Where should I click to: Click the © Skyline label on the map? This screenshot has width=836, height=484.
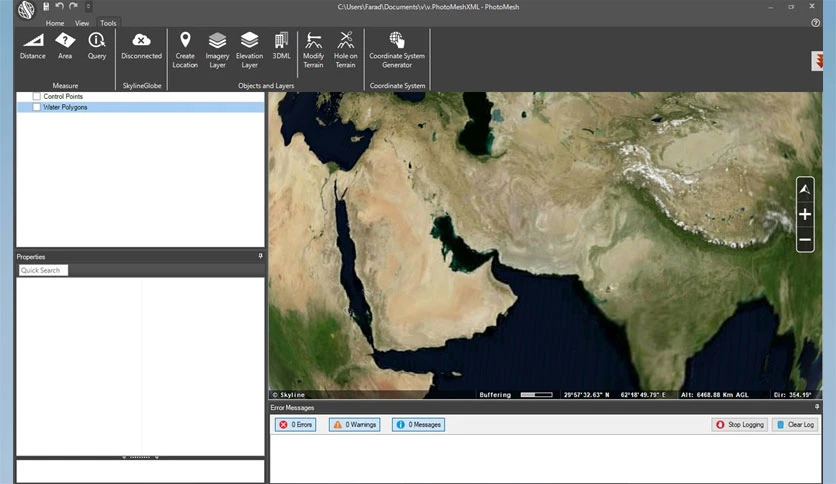pos(288,395)
